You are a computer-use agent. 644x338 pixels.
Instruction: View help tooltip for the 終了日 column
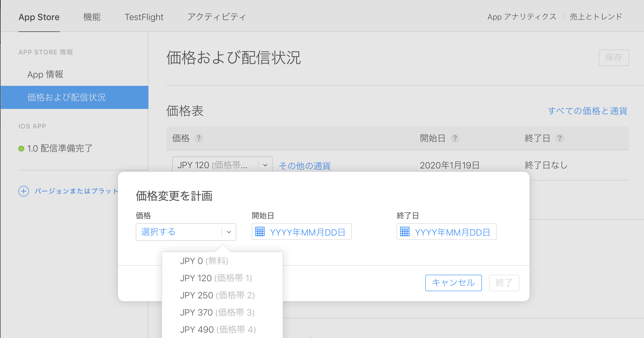pos(559,138)
